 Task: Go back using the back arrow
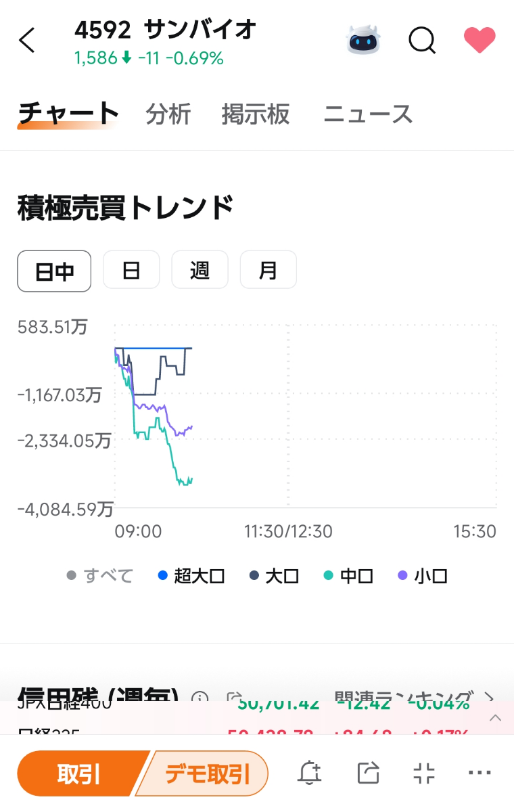coord(27,40)
